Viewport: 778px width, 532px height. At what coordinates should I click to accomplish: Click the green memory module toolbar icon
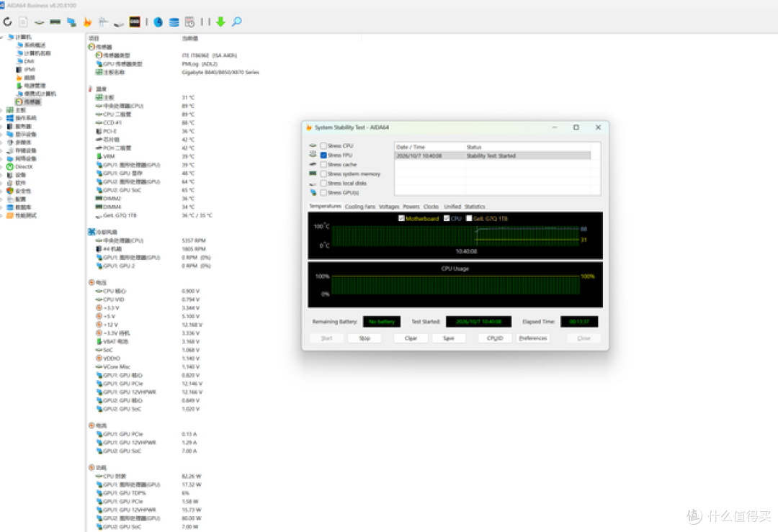coord(55,22)
